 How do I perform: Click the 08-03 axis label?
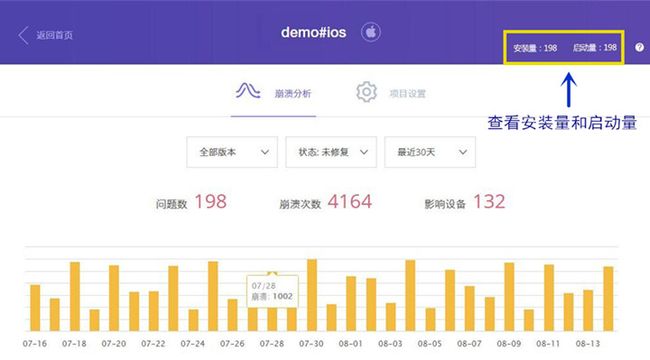[390, 344]
